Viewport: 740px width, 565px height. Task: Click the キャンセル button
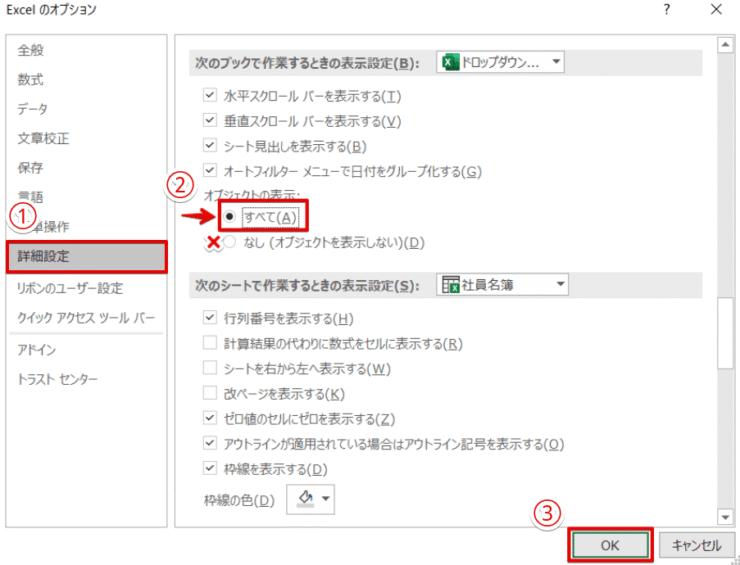pyautogui.click(x=697, y=545)
